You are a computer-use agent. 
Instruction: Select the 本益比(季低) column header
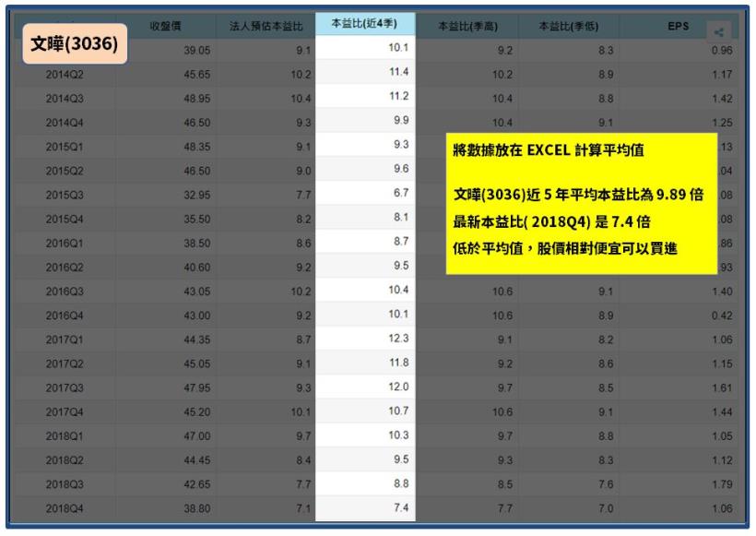coord(569,26)
